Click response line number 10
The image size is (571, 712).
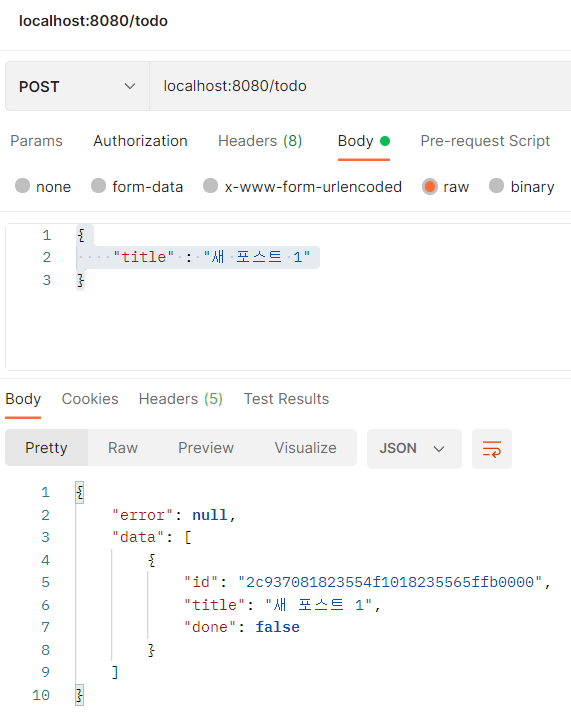click(41, 695)
